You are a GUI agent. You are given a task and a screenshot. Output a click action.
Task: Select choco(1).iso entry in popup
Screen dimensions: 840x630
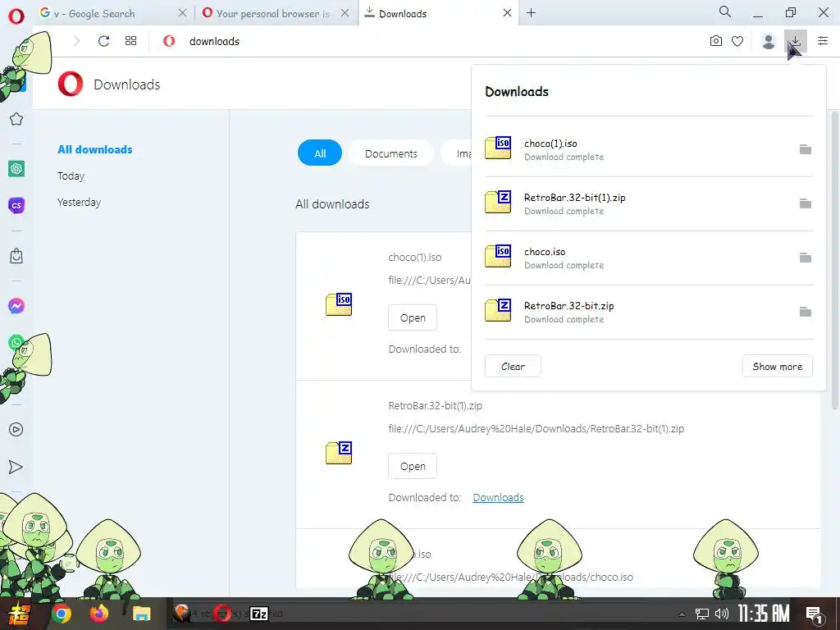click(649, 149)
